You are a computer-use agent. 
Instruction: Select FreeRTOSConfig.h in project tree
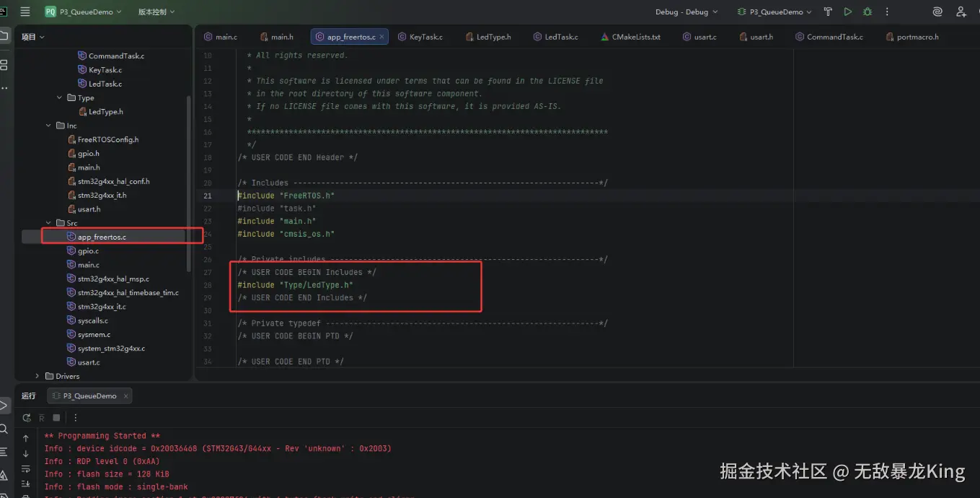click(x=102, y=139)
